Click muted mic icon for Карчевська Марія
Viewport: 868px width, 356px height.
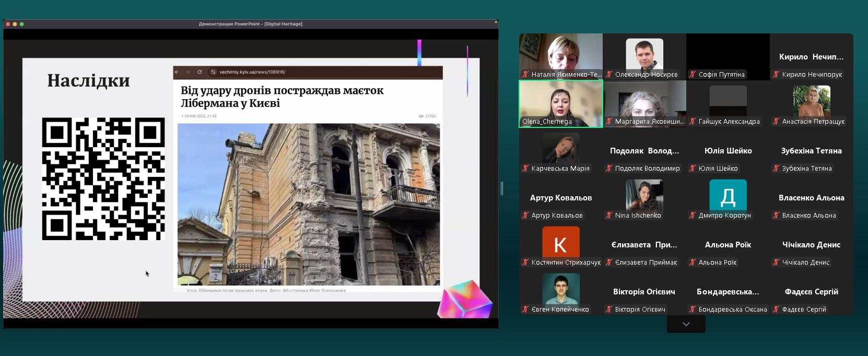click(x=526, y=169)
